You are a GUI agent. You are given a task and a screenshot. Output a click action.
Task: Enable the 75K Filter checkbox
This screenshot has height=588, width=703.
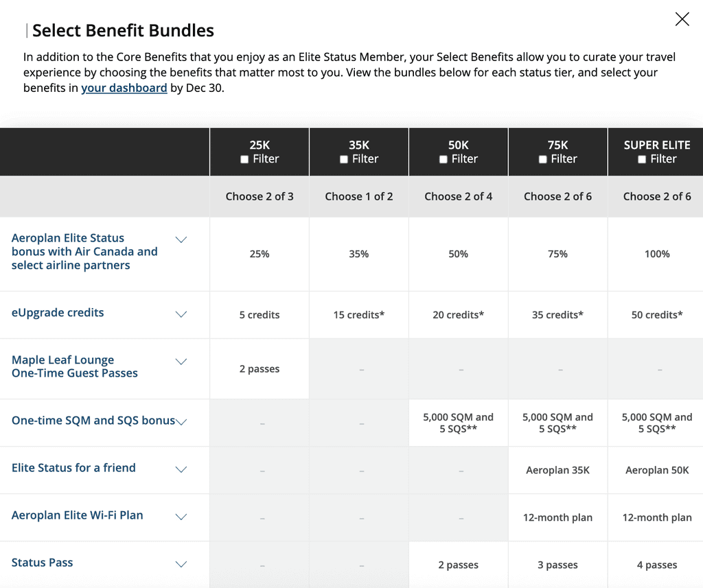(x=542, y=159)
